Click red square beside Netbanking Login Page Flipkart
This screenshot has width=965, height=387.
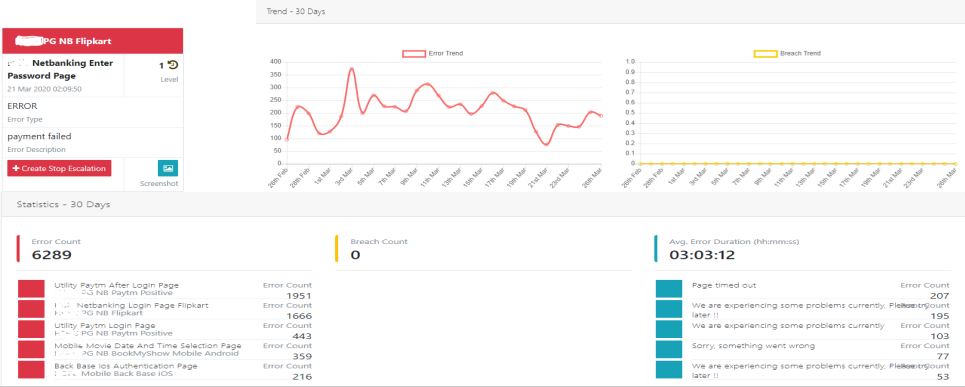tap(31, 309)
